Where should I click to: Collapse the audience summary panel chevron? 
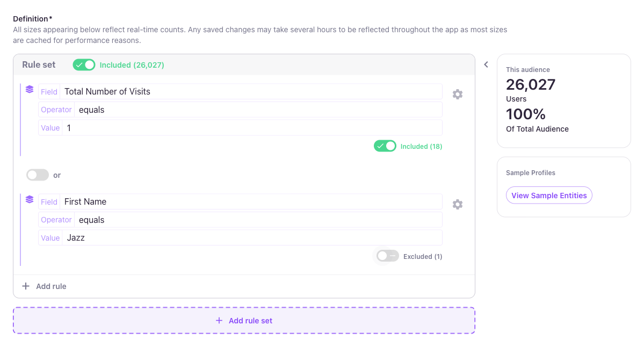(x=486, y=64)
